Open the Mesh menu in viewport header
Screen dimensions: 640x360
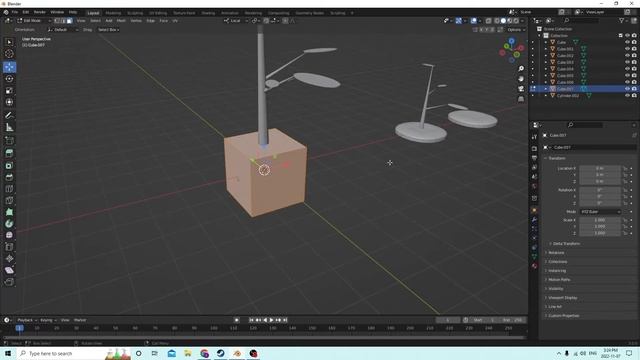pyautogui.click(x=121, y=20)
